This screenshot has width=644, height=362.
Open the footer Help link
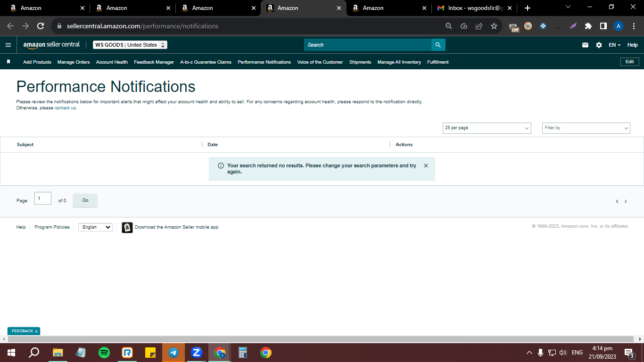[x=21, y=227]
